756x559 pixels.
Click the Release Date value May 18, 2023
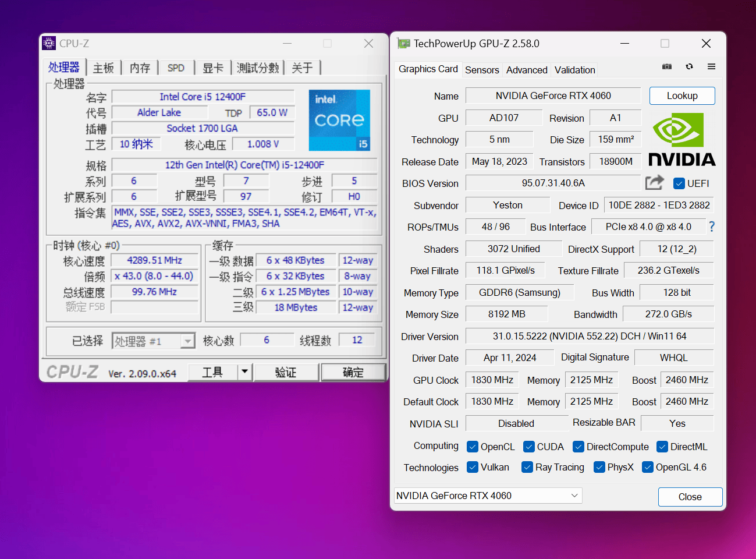point(499,161)
